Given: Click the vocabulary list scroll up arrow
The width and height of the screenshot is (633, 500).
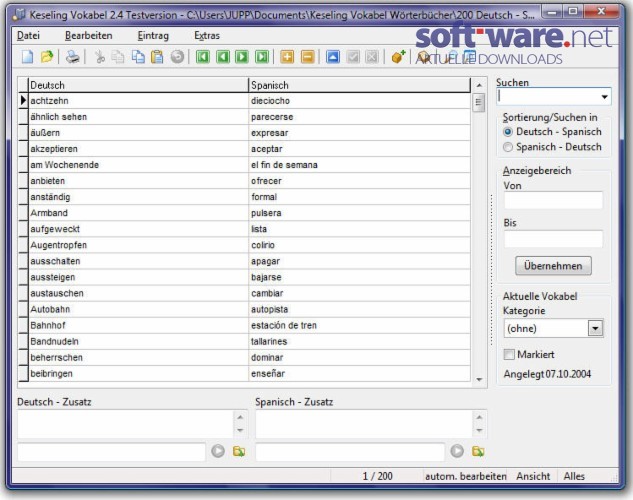Looking at the screenshot, I should (x=479, y=85).
